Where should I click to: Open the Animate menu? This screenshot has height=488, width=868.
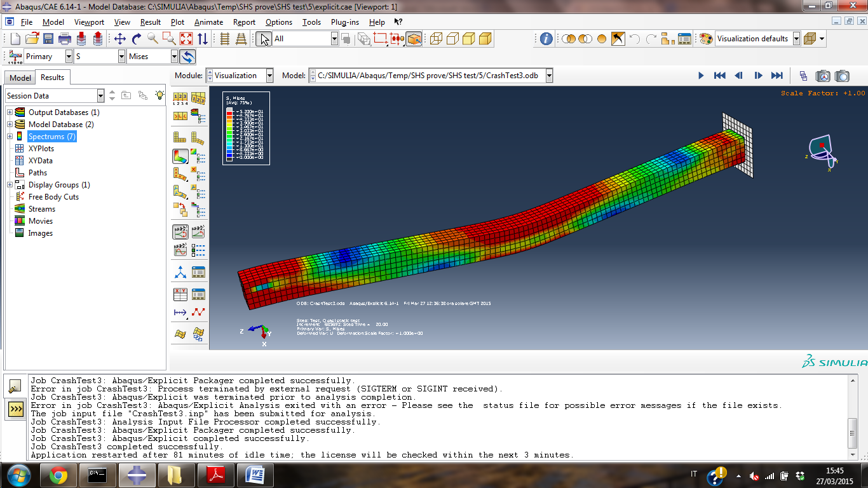(x=208, y=22)
